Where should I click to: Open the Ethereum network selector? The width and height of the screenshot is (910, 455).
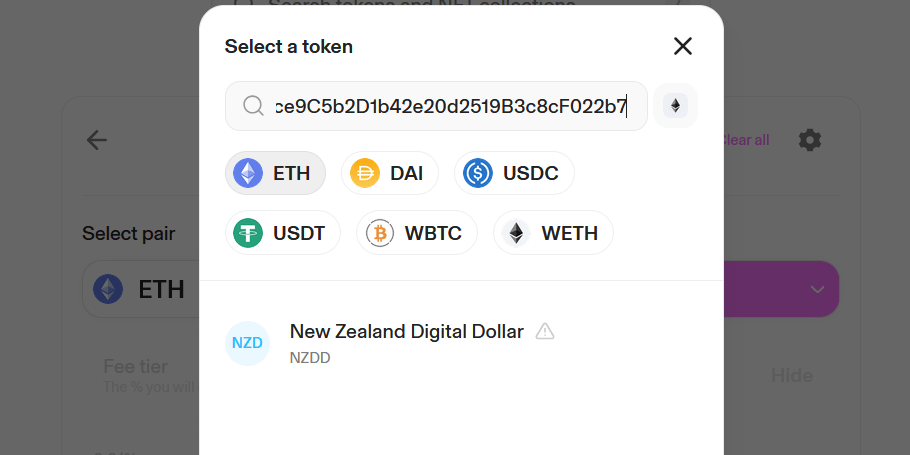pos(675,106)
